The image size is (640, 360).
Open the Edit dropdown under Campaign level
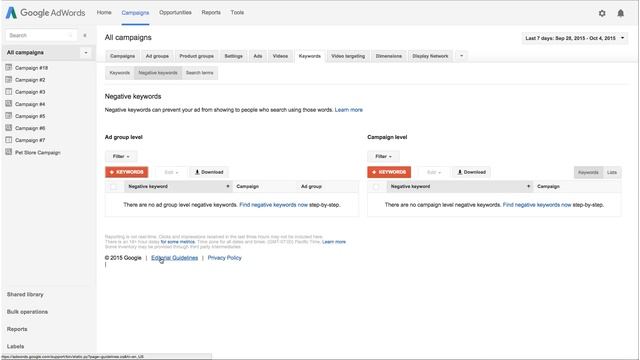pyautogui.click(x=434, y=172)
